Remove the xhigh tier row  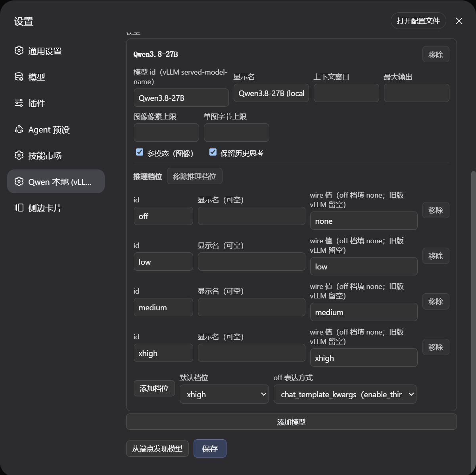436,347
